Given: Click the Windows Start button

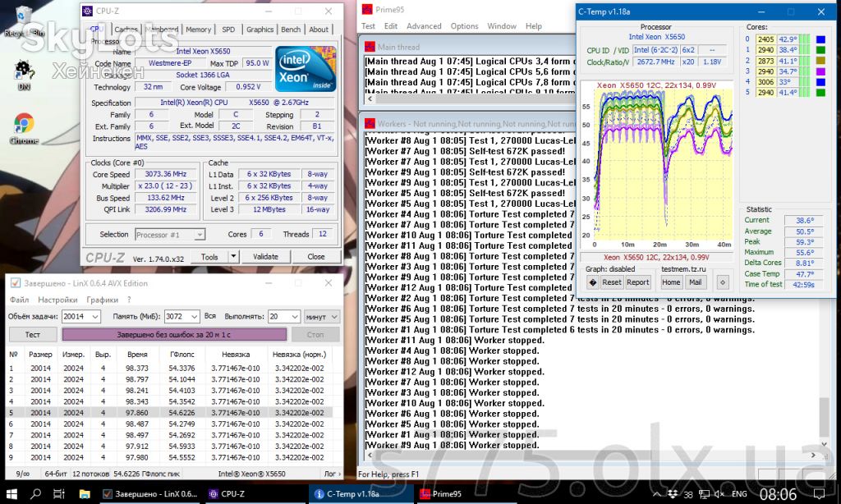Looking at the screenshot, I should 11,494.
